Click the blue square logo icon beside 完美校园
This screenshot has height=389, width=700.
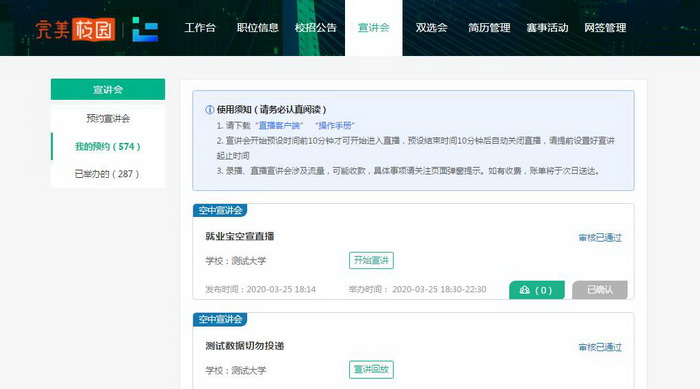point(145,29)
